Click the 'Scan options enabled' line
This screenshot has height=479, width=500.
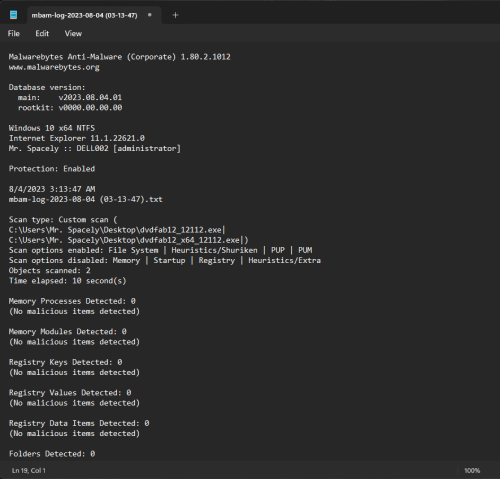click(x=161, y=250)
